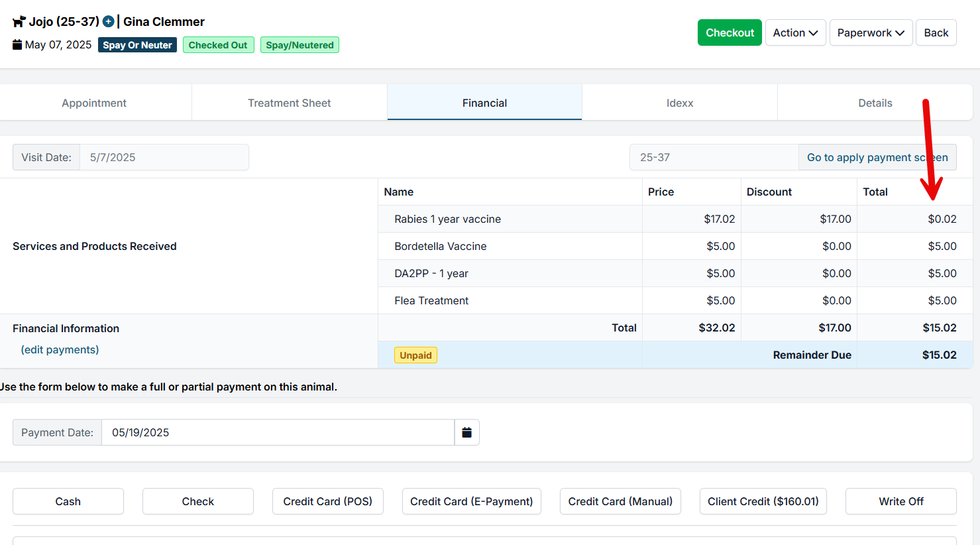Pay using Client Credit ($160.01)
The width and height of the screenshot is (980, 545).
[763, 501]
